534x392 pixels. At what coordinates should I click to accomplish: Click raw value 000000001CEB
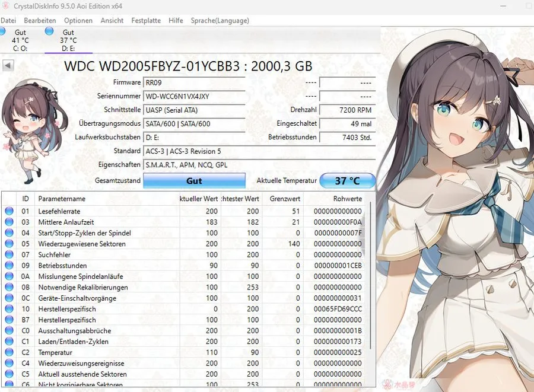point(338,266)
